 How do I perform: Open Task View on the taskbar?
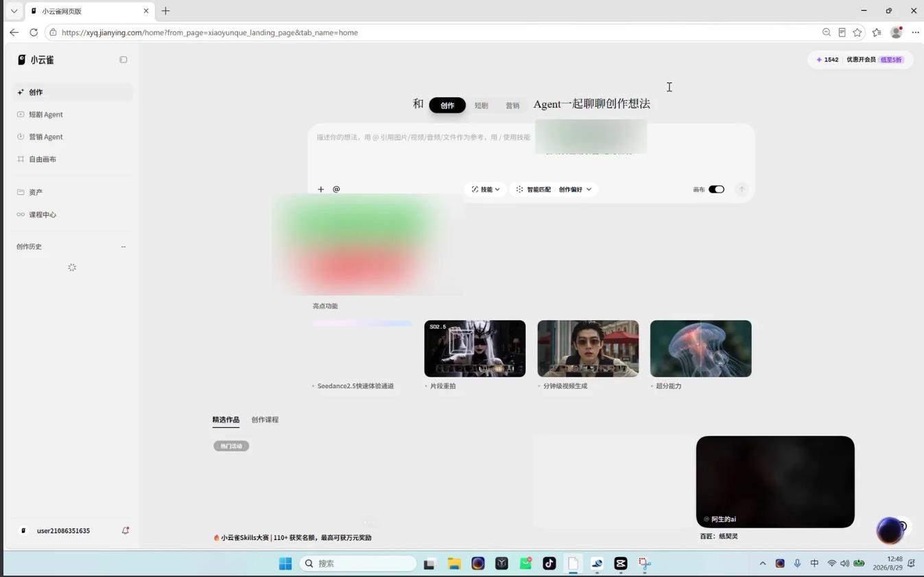tap(429, 563)
